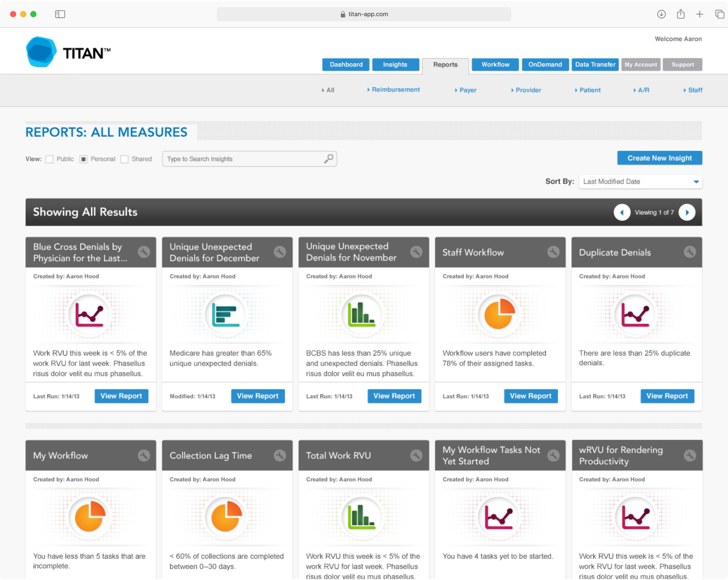Viewport: 728px width, 580px height.
Task: View Report for Duplicate Denials
Action: point(667,396)
